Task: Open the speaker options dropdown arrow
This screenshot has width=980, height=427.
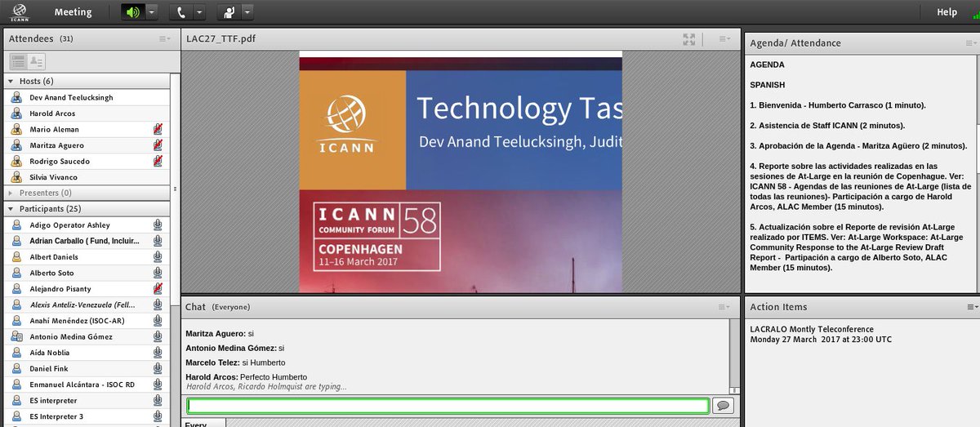Action: (153, 12)
